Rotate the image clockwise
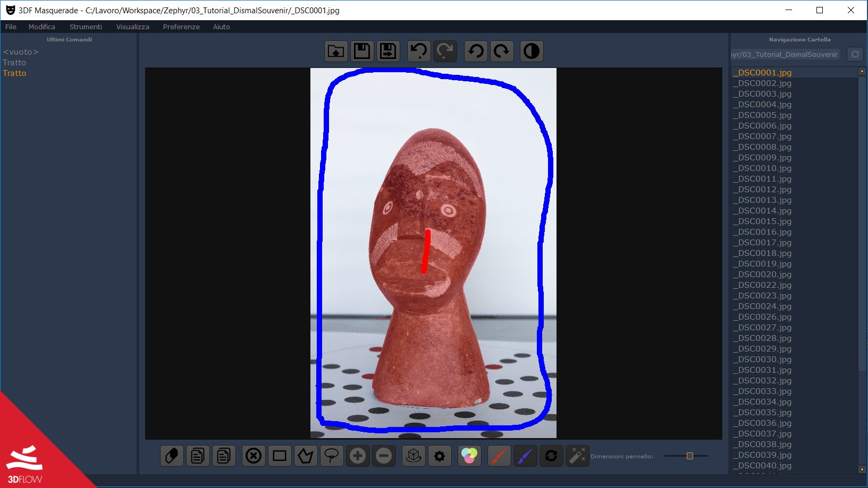The height and width of the screenshot is (488, 868). 502,52
